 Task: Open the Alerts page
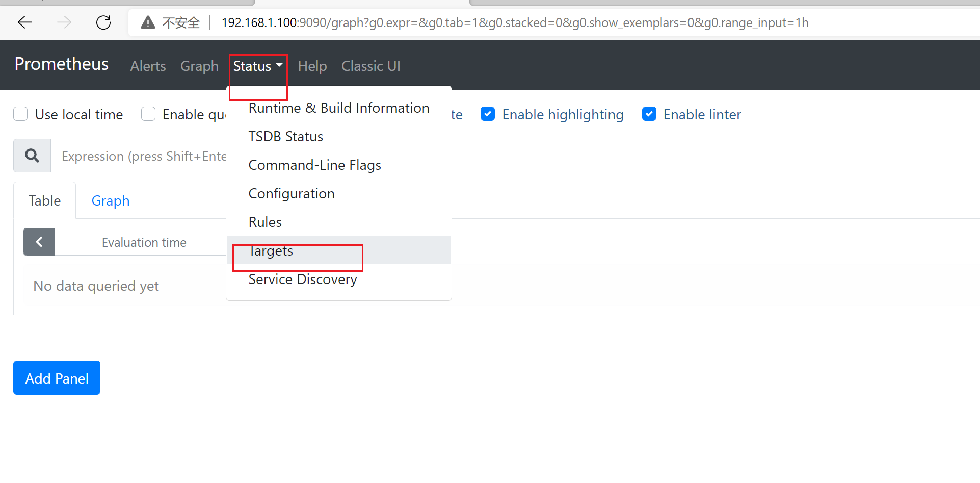tap(148, 66)
